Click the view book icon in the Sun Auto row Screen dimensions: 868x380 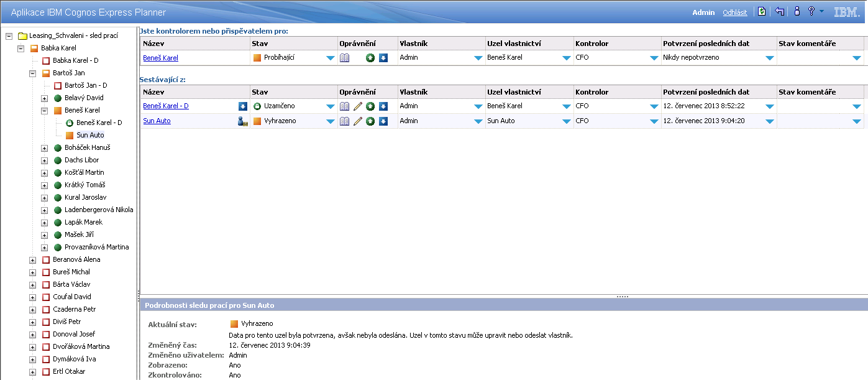pyautogui.click(x=345, y=121)
